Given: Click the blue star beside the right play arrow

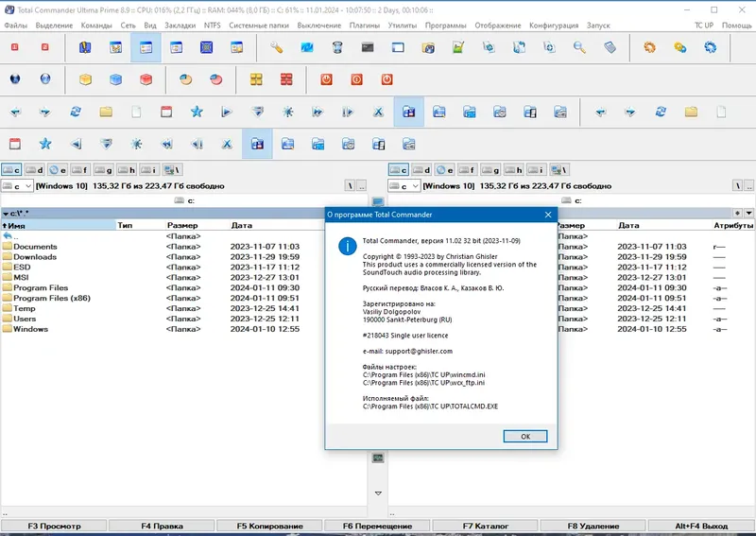Looking at the screenshot, I should (x=197, y=112).
